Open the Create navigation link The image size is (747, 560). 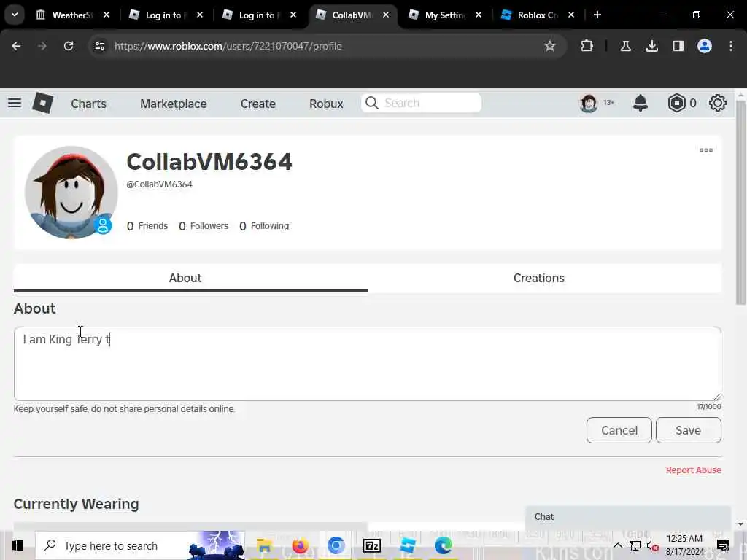(x=258, y=104)
